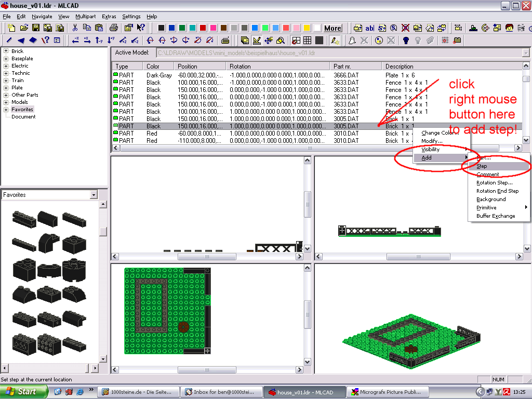
Task: Switch to the Inbox for ben@1000stei taskbar window
Action: pyautogui.click(x=221, y=392)
